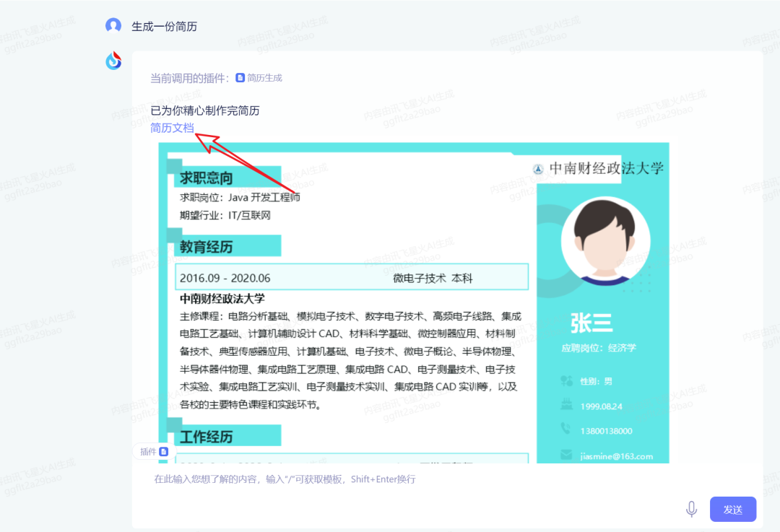Click the 应聘岗位: 经济学 text

pyautogui.click(x=599, y=347)
